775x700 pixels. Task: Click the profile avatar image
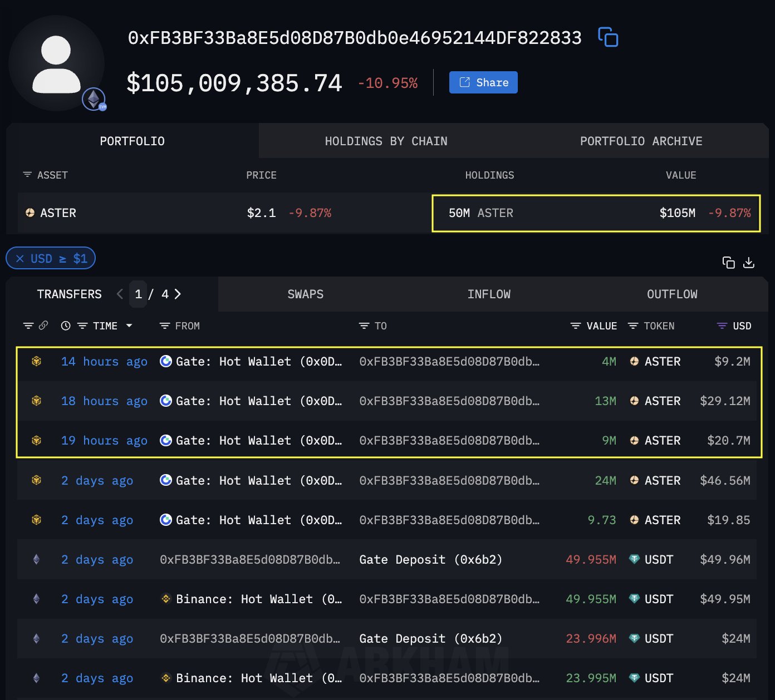point(56,64)
